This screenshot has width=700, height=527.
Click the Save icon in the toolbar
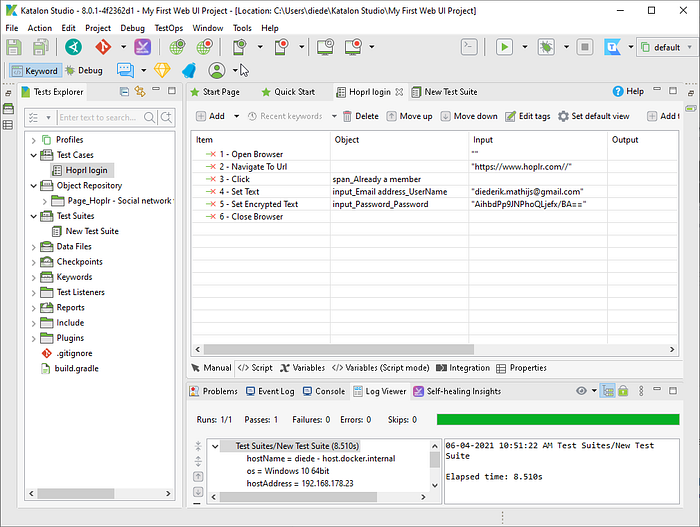[x=13, y=47]
